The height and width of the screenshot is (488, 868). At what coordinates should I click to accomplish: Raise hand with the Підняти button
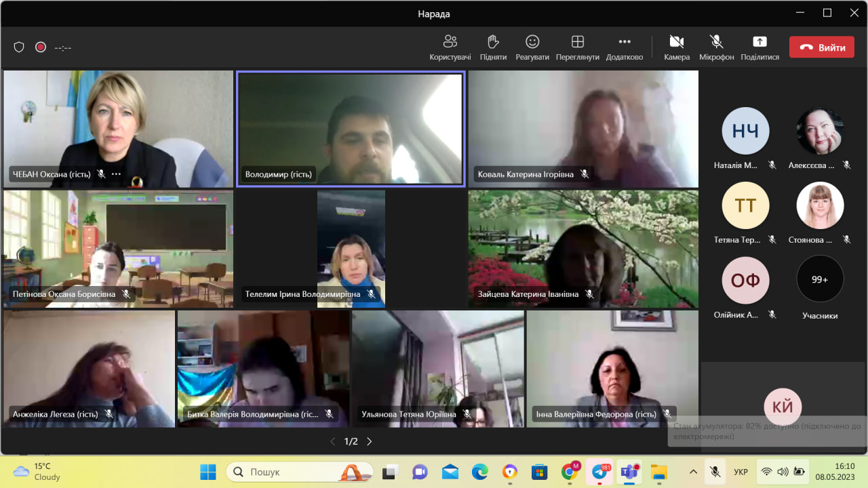[x=493, y=47]
